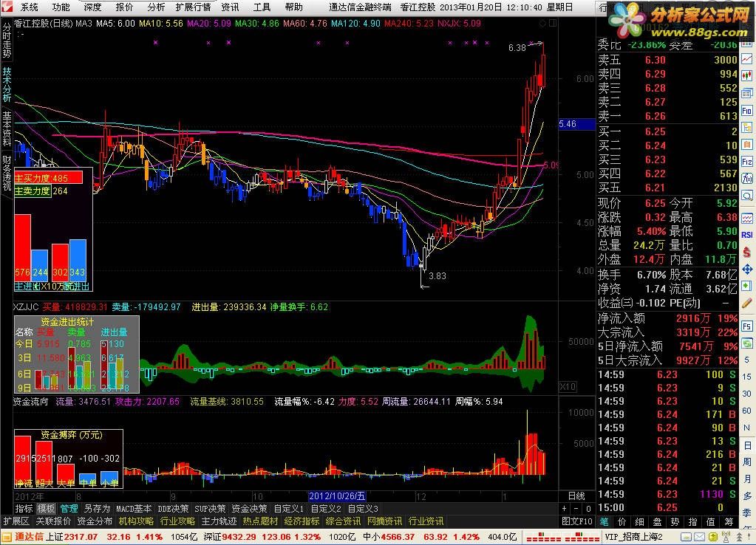Switch to N-minute period
This screenshot has width=756, height=545.
point(747,428)
